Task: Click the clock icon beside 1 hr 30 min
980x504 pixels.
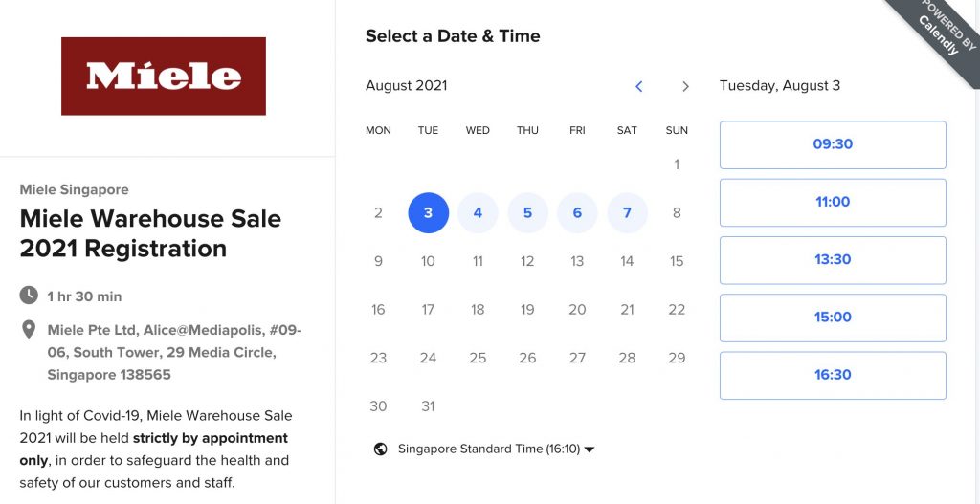Action: (x=29, y=296)
